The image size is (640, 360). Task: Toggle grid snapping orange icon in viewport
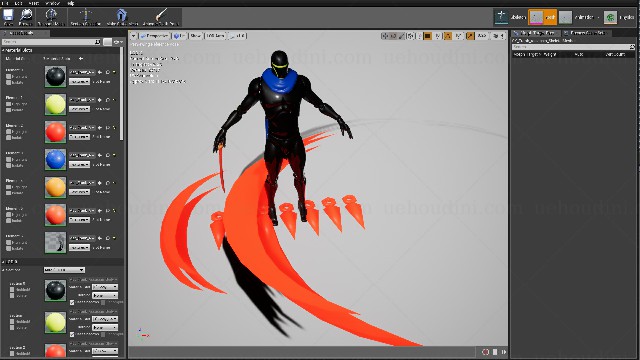[x=428, y=36]
